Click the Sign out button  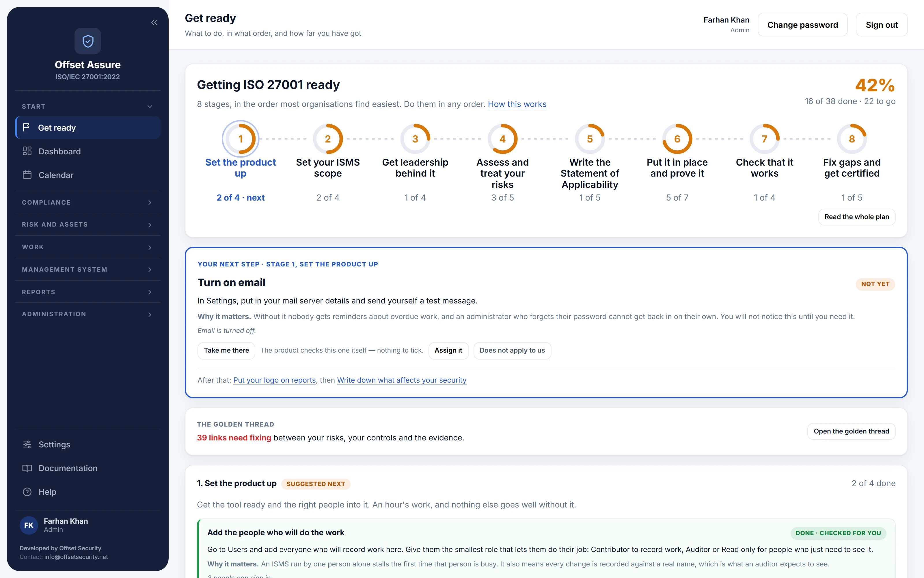(x=882, y=25)
